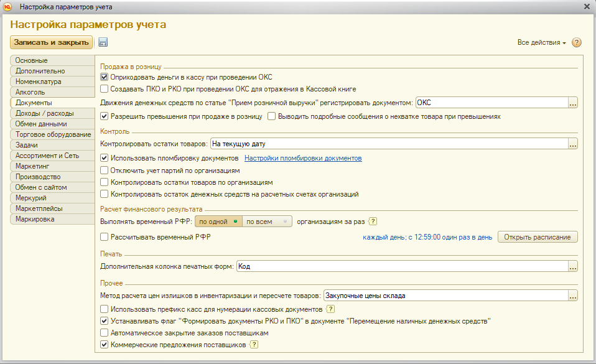This screenshot has width=596, height=364.
Task: Click the 1C logo icon in title bar
Action: (x=7, y=7)
